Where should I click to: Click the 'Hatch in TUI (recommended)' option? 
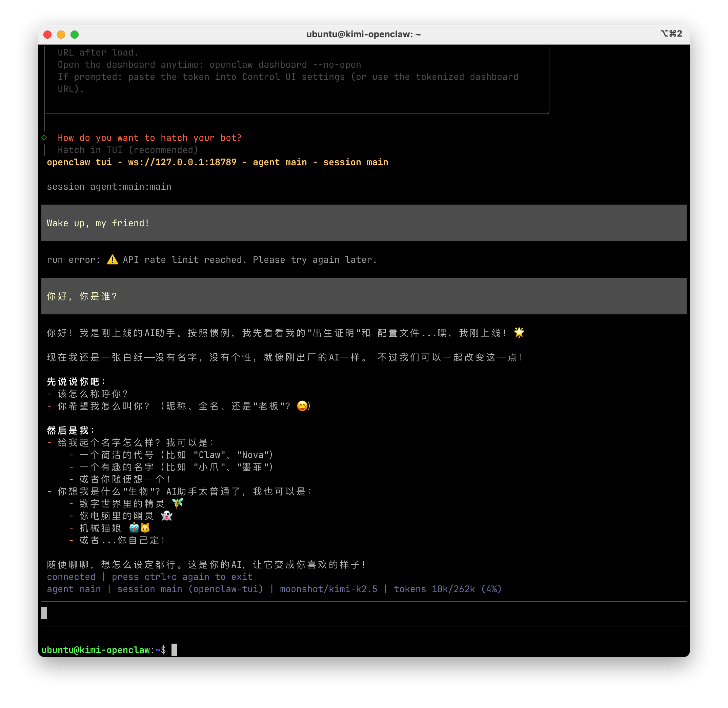click(x=127, y=150)
